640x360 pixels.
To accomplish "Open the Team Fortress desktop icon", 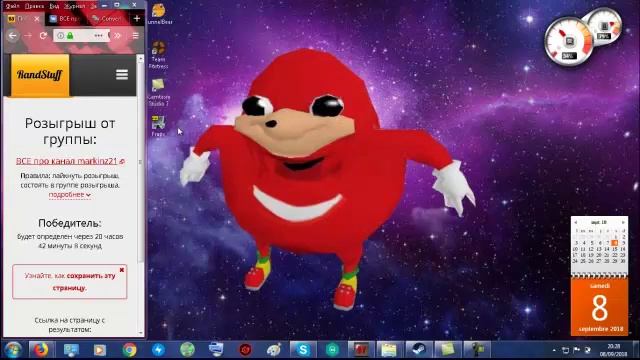I will click(x=158, y=54).
